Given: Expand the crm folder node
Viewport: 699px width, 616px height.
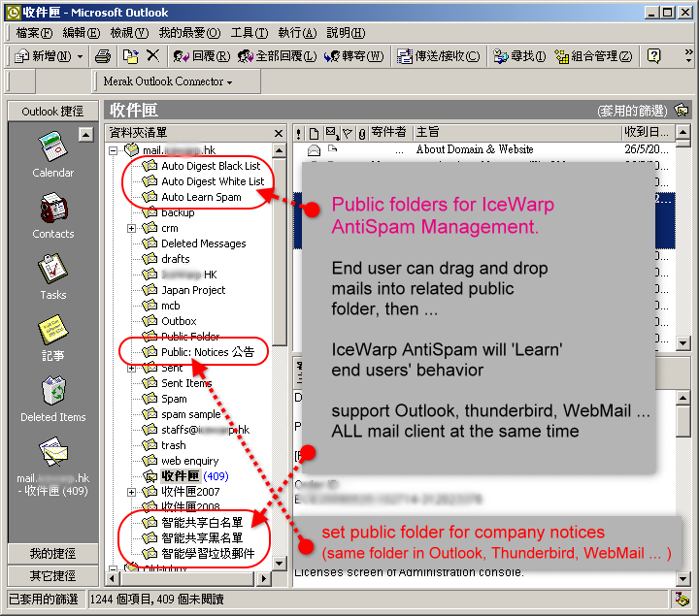Looking at the screenshot, I should click(131, 229).
